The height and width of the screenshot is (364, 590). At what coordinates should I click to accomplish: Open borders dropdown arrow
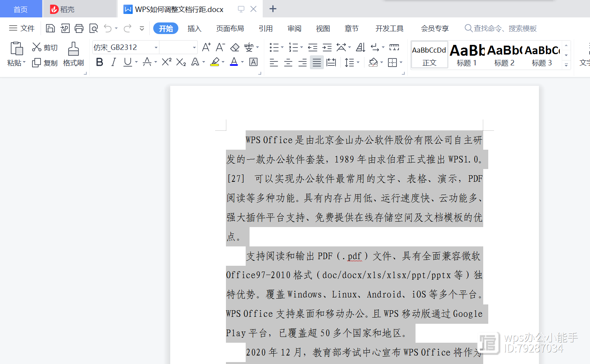click(401, 62)
